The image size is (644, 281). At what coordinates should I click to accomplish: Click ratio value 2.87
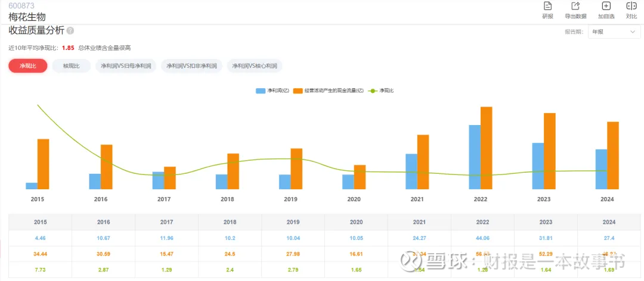tap(104, 270)
